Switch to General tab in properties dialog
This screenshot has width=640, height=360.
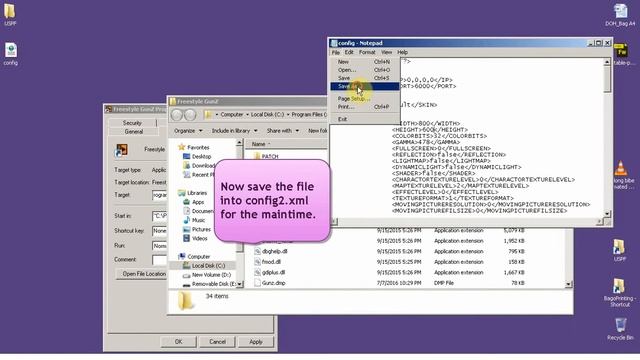133,132
